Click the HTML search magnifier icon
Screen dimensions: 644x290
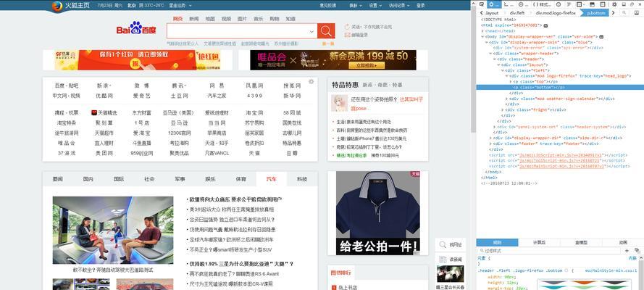[624, 13]
